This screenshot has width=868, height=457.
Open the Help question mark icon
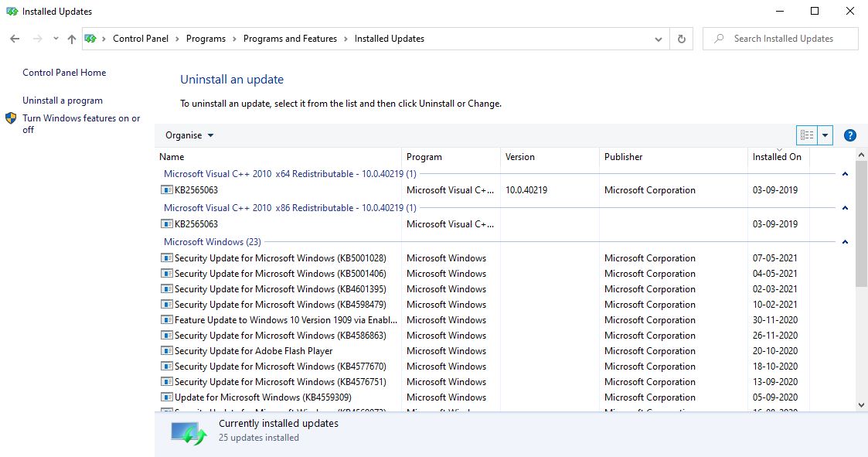(x=849, y=135)
